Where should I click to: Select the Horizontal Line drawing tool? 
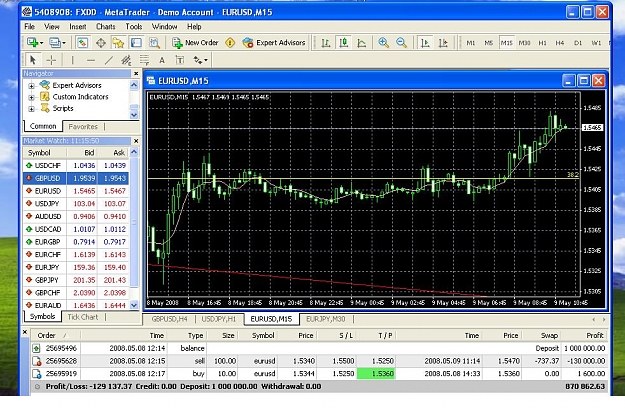(91, 60)
